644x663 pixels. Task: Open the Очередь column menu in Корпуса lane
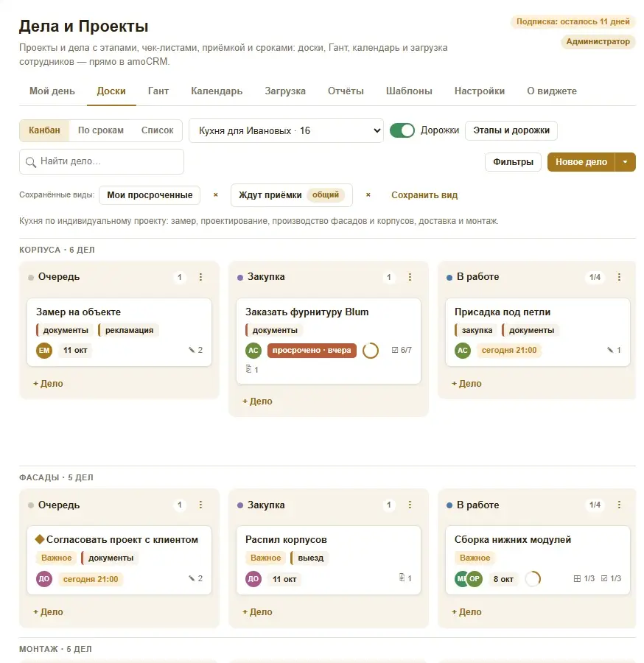pyautogui.click(x=201, y=277)
